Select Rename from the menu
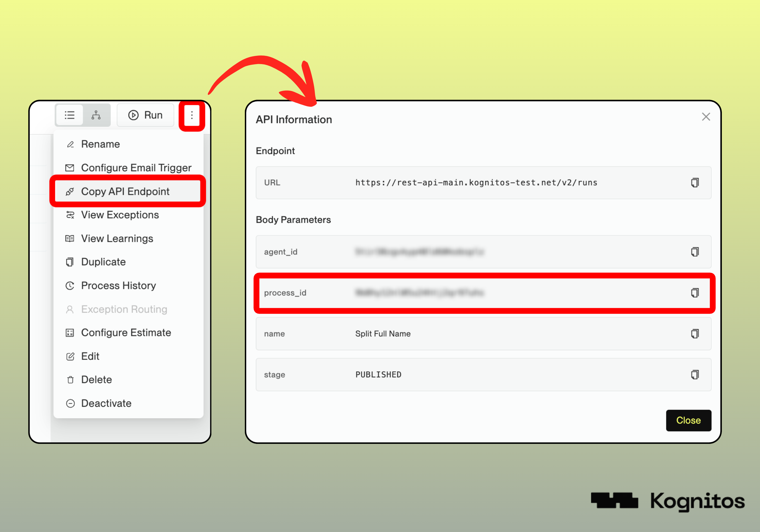Viewport: 760px width, 532px height. pyautogui.click(x=100, y=144)
